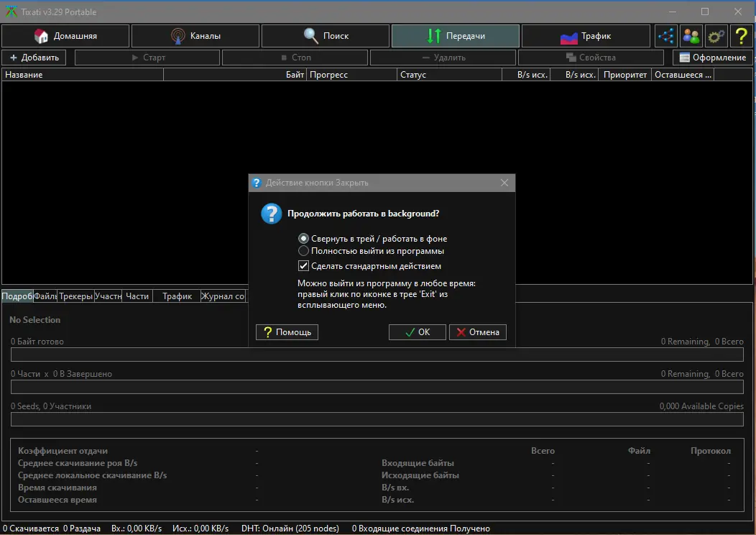The height and width of the screenshot is (535, 756).
Task: Click the Свойства properties button
Action: [591, 58]
